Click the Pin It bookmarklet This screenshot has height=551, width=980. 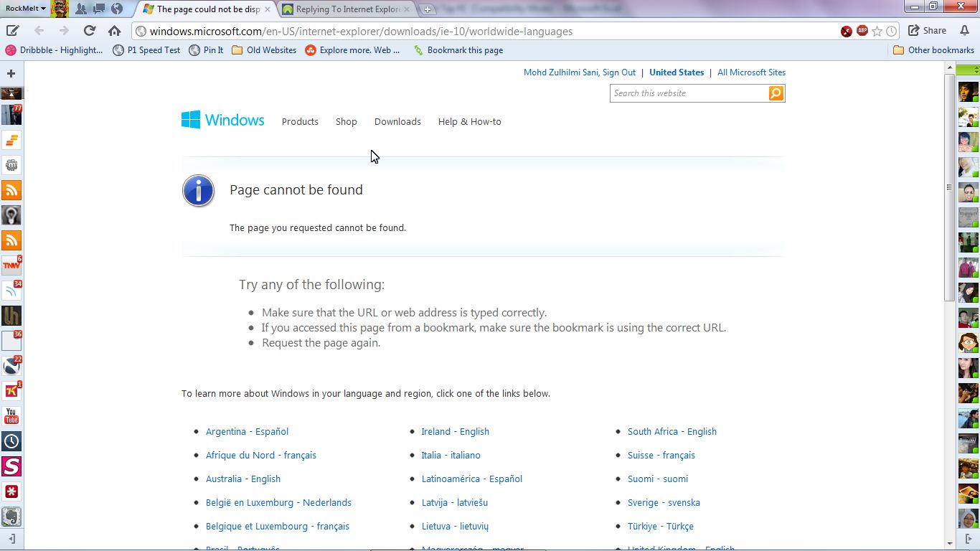pos(206,50)
